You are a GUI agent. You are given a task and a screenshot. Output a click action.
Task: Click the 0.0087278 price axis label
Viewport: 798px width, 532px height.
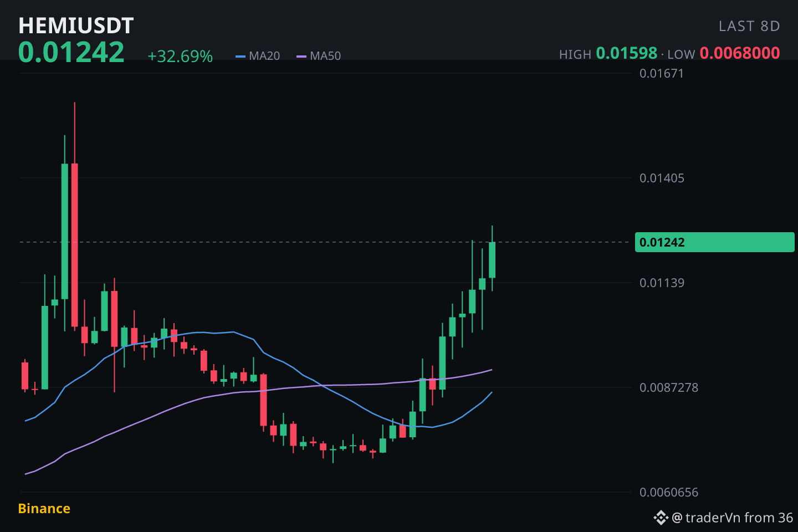[669, 387]
